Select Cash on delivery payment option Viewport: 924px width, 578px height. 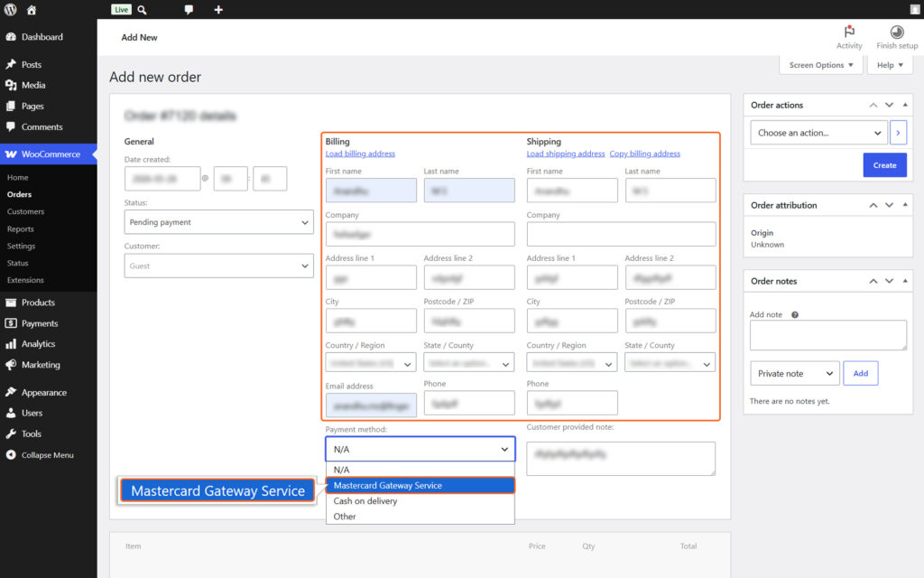[x=420, y=500]
